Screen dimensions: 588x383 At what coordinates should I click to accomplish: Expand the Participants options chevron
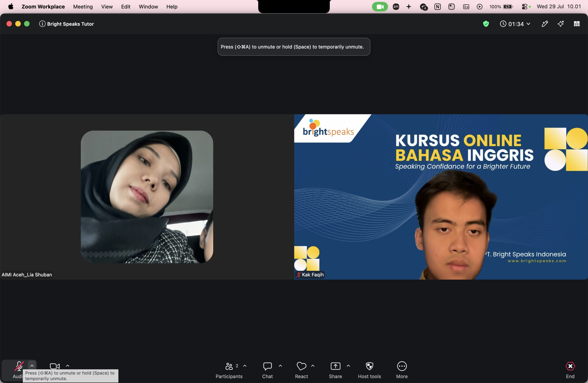(x=245, y=366)
